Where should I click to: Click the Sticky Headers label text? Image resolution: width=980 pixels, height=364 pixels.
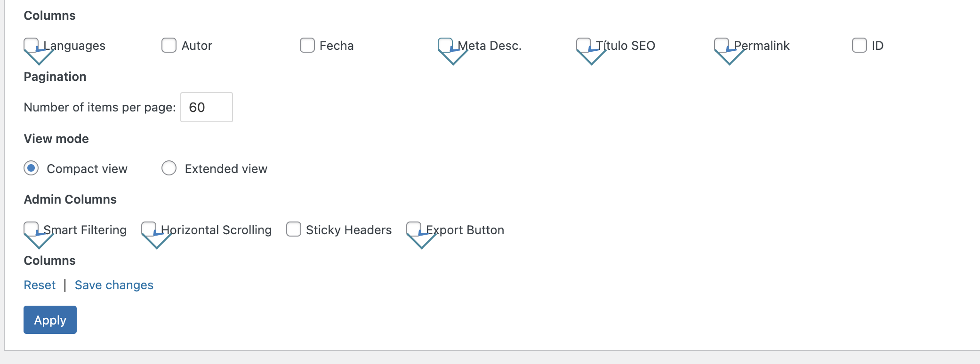tap(349, 230)
